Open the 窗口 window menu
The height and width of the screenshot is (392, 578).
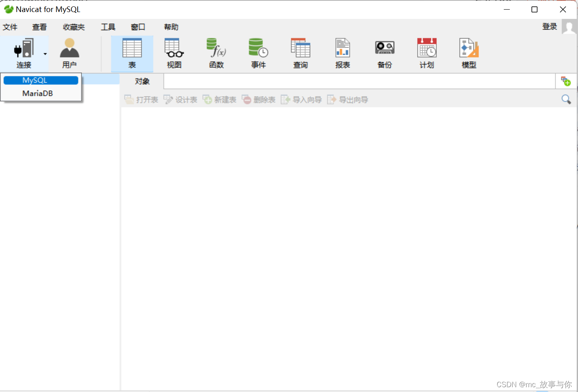pyautogui.click(x=138, y=27)
